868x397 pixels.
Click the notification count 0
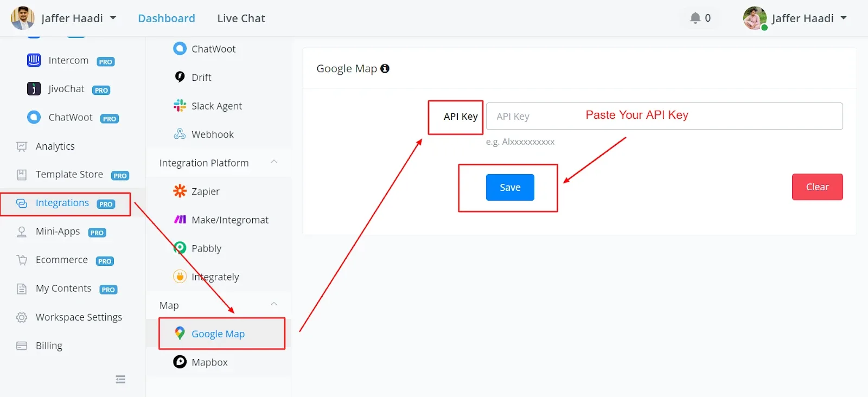pos(708,18)
